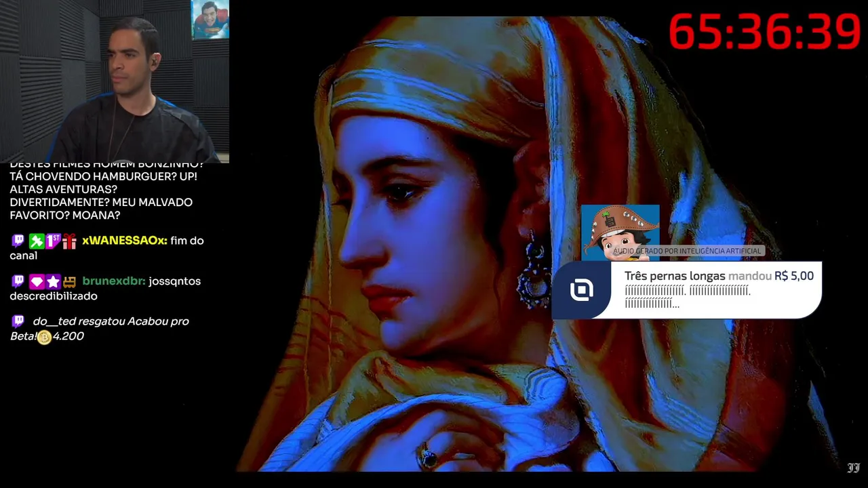The width and height of the screenshot is (868, 488).
Task: Click the streamer webcam feed
Action: pos(115,81)
